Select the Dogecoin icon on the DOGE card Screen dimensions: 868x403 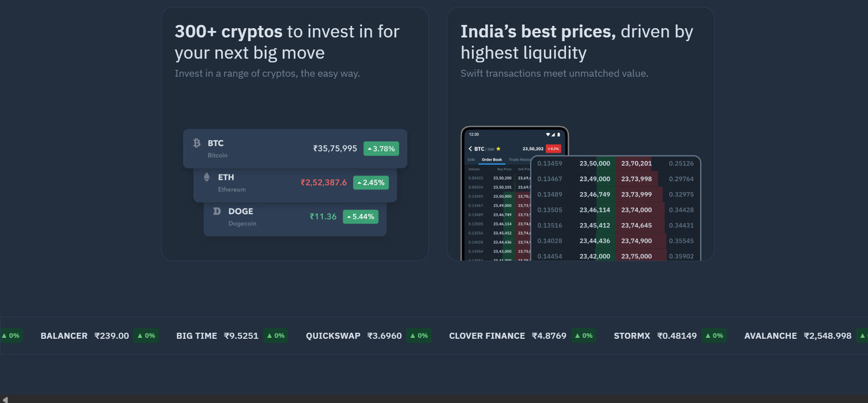click(217, 211)
